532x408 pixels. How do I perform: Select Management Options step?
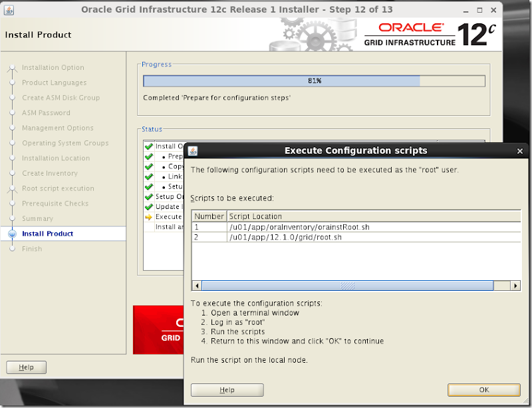point(58,128)
